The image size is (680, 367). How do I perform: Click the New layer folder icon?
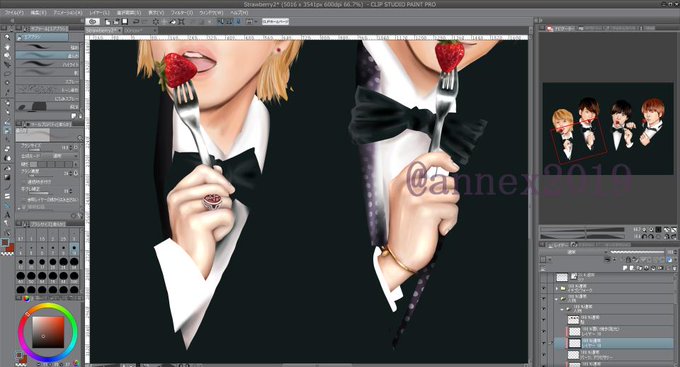pyautogui.click(x=639, y=269)
